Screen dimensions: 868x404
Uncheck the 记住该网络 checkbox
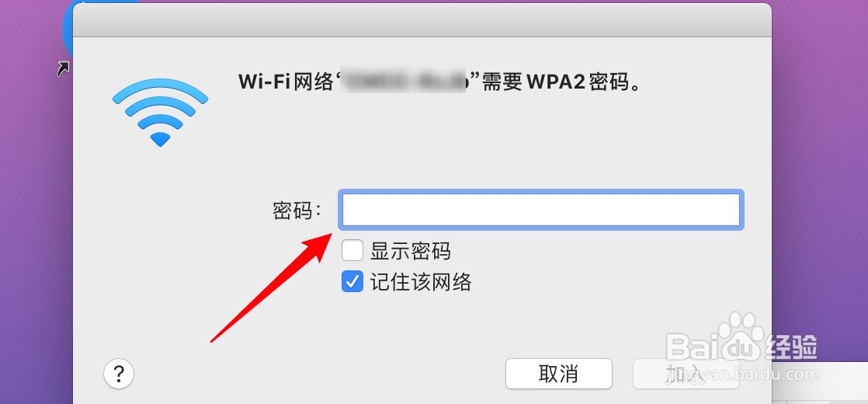352,282
